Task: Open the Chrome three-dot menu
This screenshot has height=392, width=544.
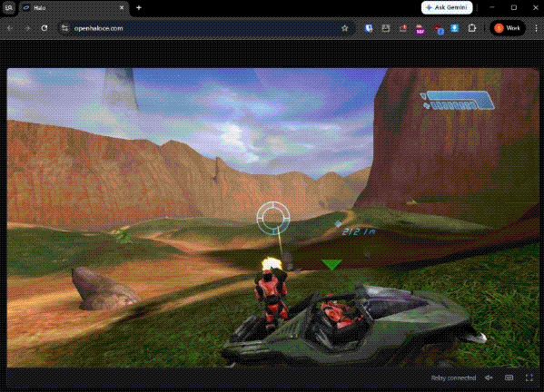Action: (x=536, y=28)
